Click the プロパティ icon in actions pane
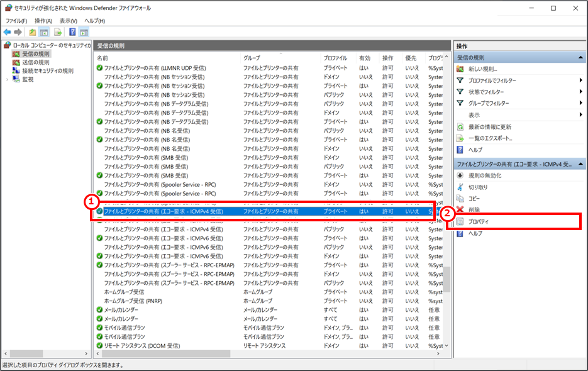The width and height of the screenshot is (588, 371). [460, 222]
